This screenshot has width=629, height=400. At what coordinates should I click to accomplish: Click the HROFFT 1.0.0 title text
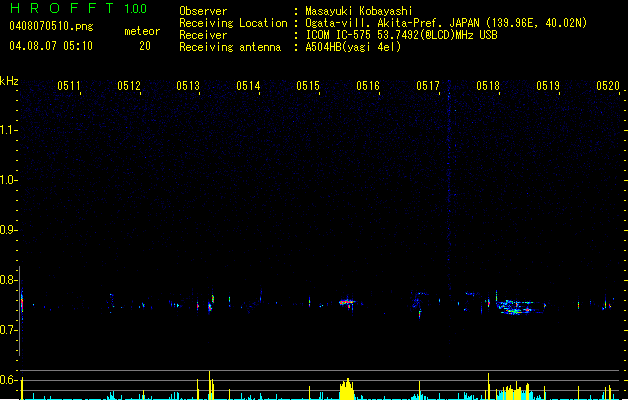(78, 8)
